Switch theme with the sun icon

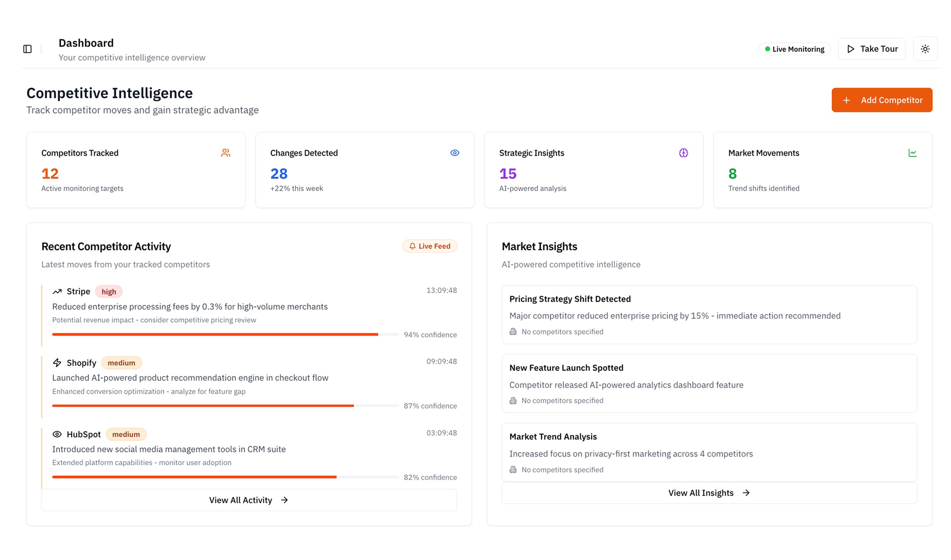pos(925,49)
